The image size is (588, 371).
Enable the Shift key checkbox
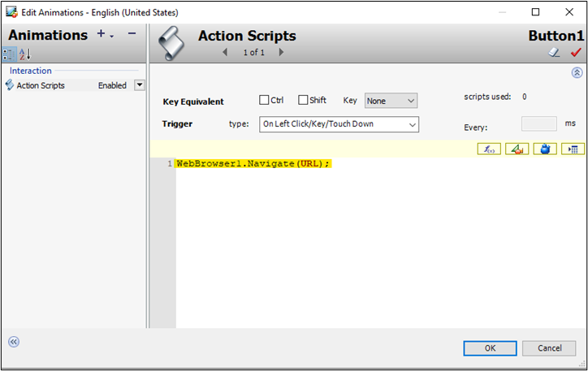pyautogui.click(x=303, y=100)
